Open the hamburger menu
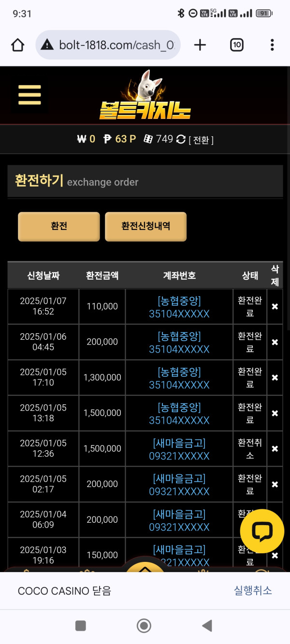The image size is (290, 644). (29, 95)
